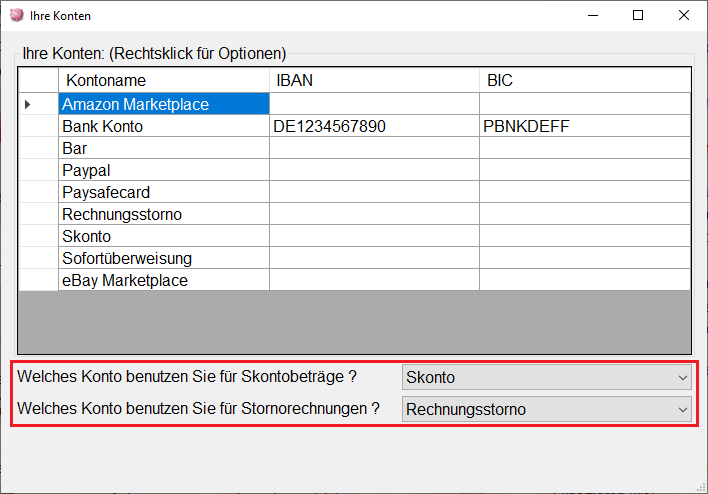Click the empty IBAN cell of Paypal row
708x494 pixels.
(x=374, y=170)
